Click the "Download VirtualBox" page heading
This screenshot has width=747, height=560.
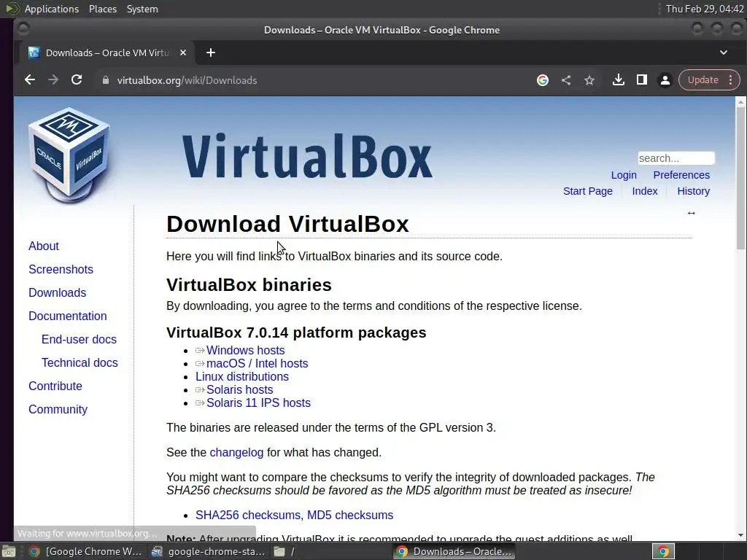287,224
